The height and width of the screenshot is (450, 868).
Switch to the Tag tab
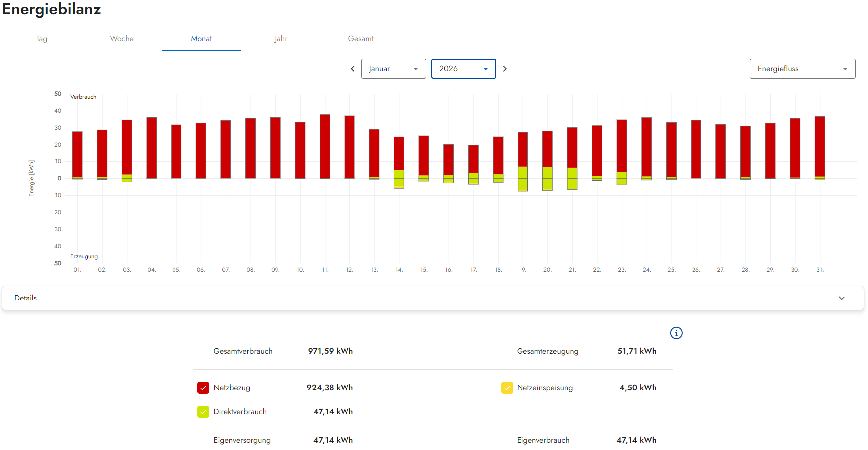[42, 39]
